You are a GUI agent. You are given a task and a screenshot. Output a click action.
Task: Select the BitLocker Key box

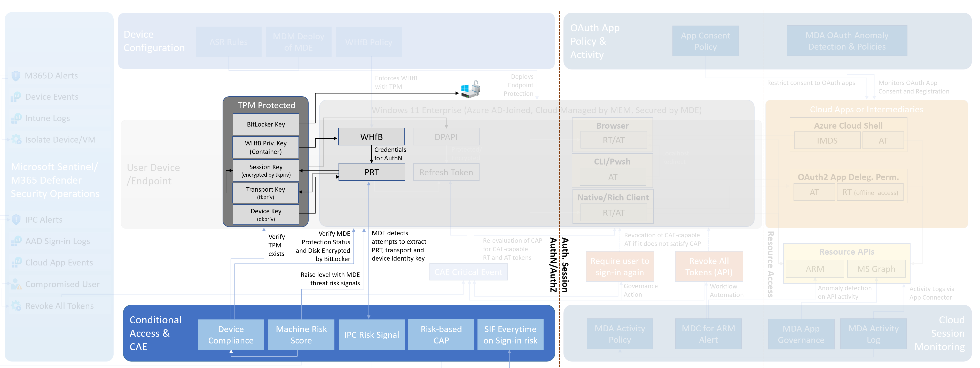tap(265, 124)
